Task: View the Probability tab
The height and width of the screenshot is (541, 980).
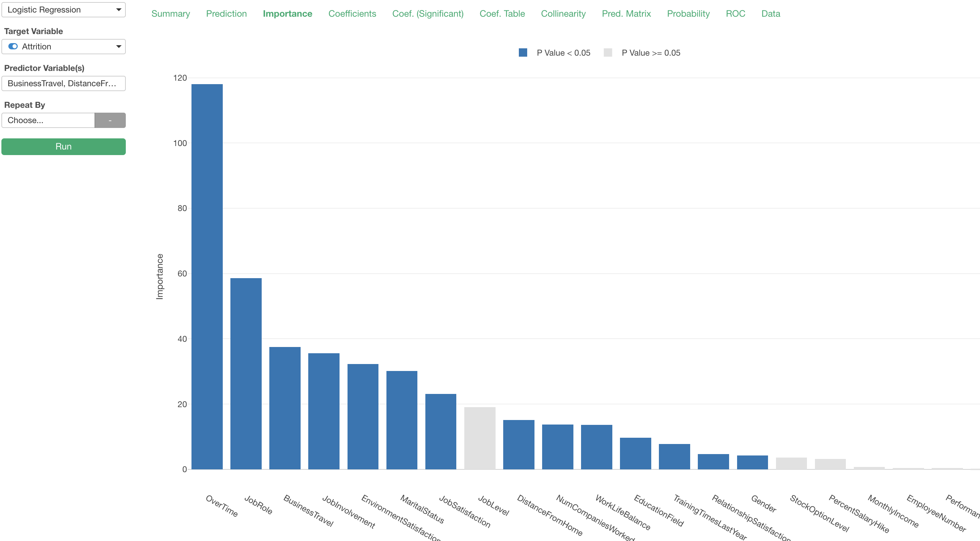Action: tap(688, 14)
